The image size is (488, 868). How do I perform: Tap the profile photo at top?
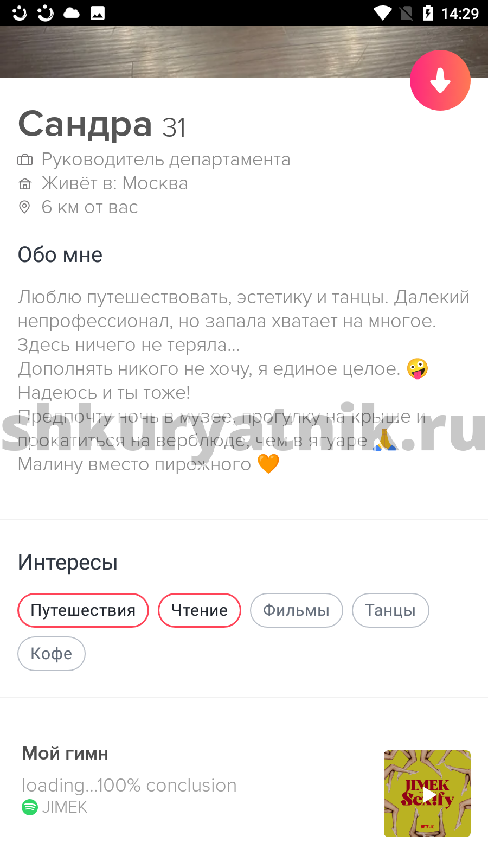pos(244,52)
